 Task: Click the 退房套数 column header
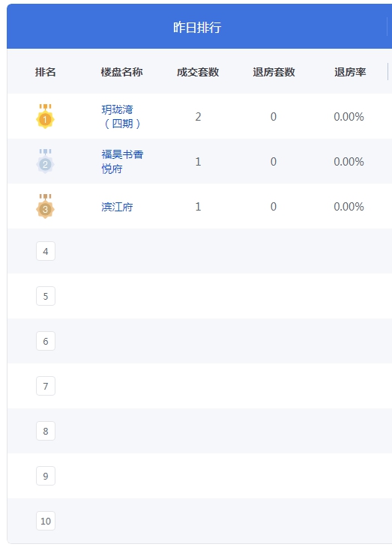[x=274, y=72]
